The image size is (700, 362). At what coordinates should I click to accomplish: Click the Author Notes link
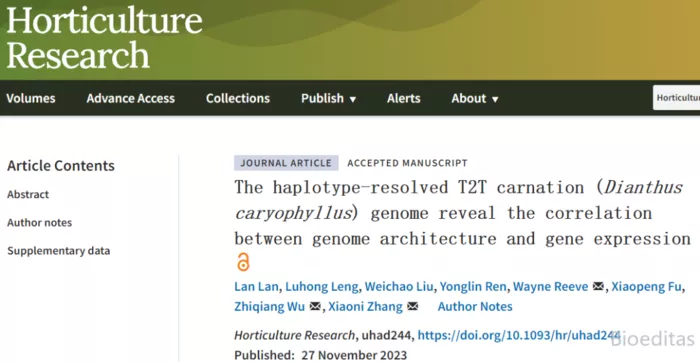[475, 307]
